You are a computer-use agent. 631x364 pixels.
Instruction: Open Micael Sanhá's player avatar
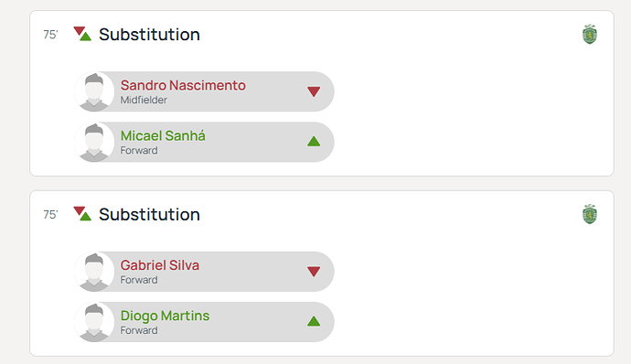(94, 142)
